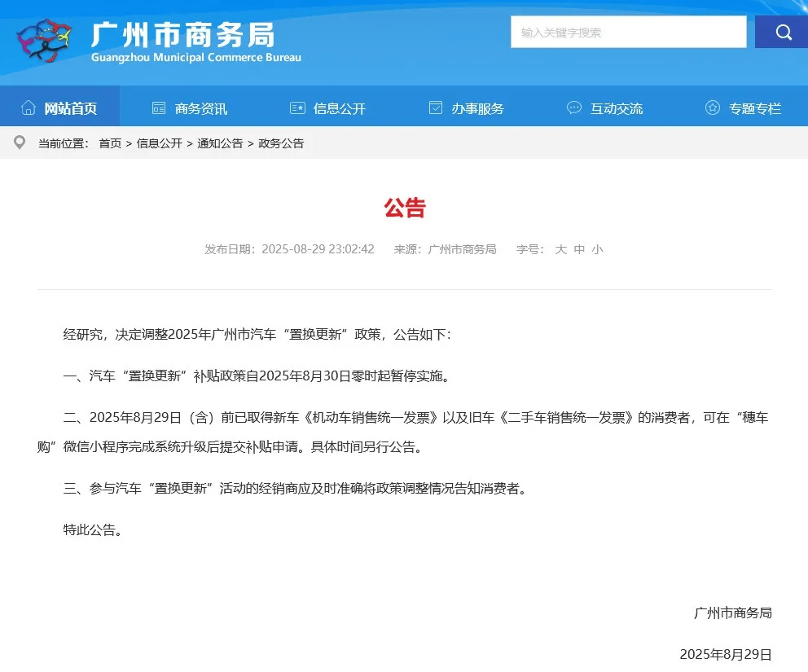
Task: Click the Guangzhou Commerce Bureau logo emblem
Action: point(43,40)
